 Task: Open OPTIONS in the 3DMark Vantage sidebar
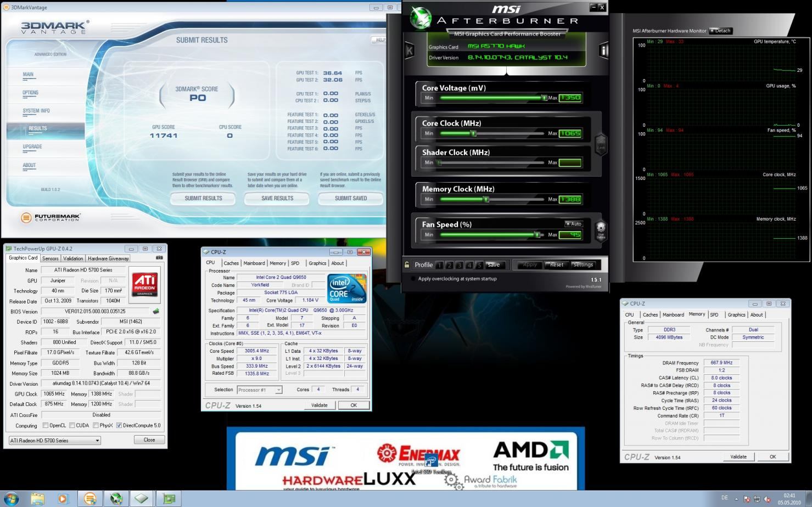(x=31, y=93)
